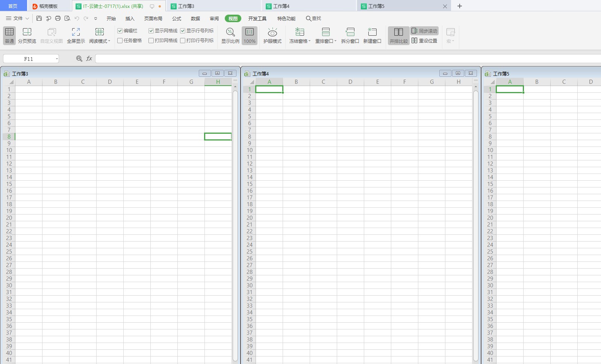Open the 公式 formulas ribbon tab

pos(177,18)
